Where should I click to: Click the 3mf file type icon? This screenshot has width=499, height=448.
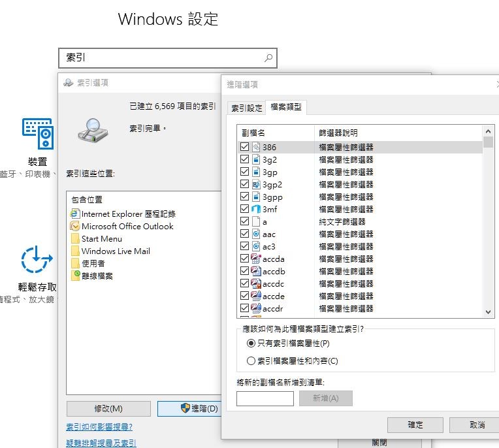256,209
